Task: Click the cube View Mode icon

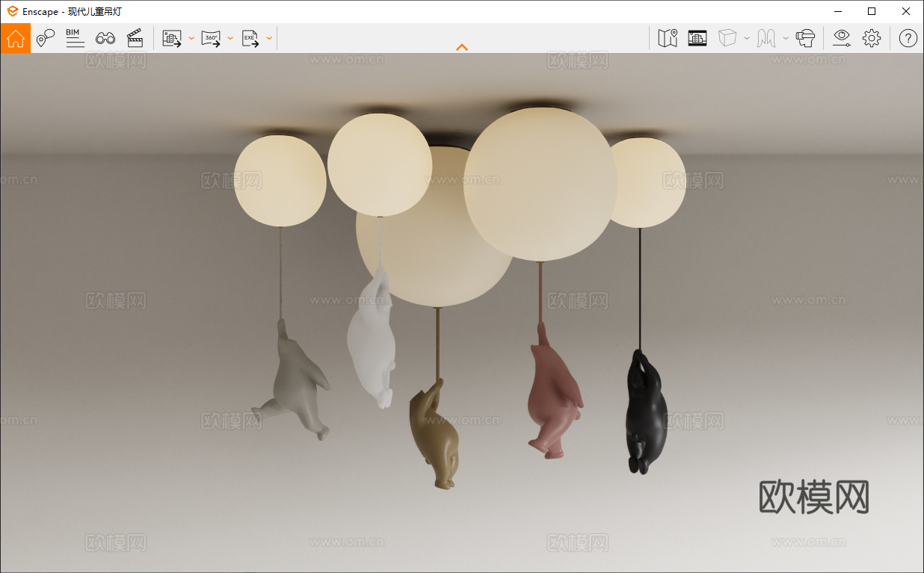Action: [x=727, y=38]
